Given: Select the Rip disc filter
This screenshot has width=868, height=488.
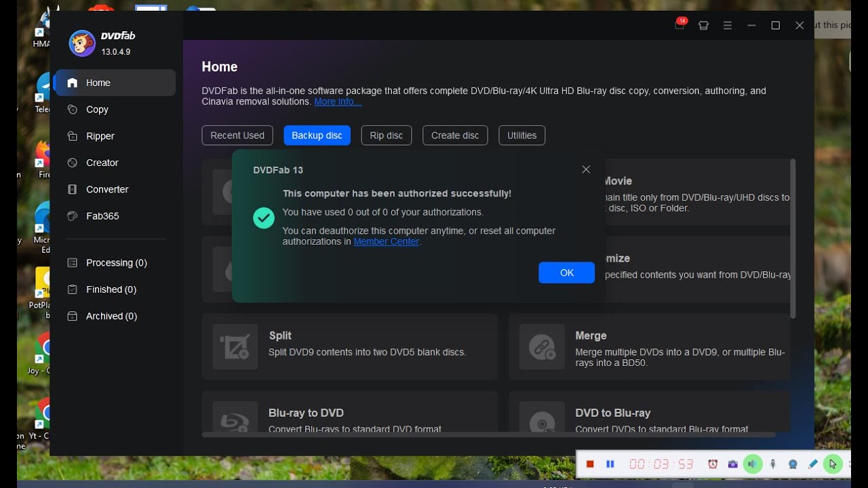Looking at the screenshot, I should pos(387,136).
